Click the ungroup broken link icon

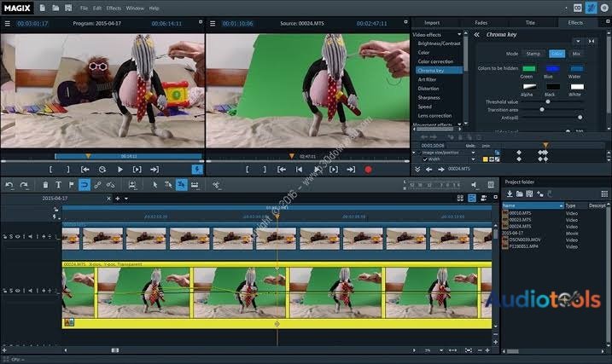click(111, 185)
